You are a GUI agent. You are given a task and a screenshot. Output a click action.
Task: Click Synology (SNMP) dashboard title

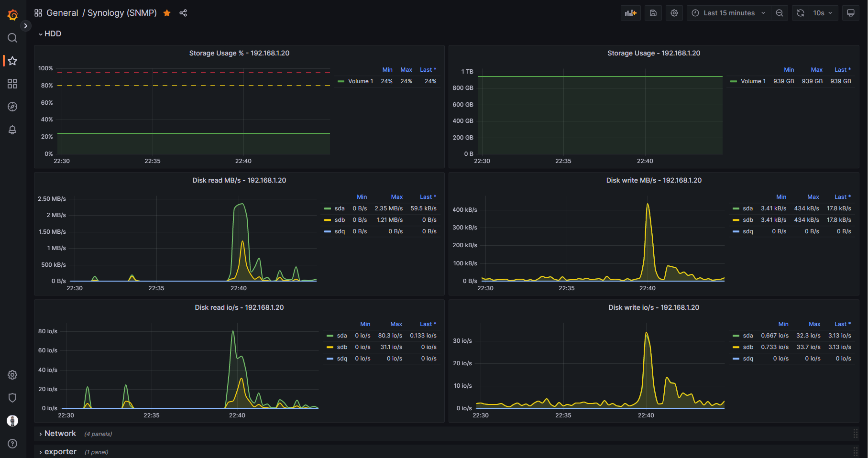[x=122, y=13]
